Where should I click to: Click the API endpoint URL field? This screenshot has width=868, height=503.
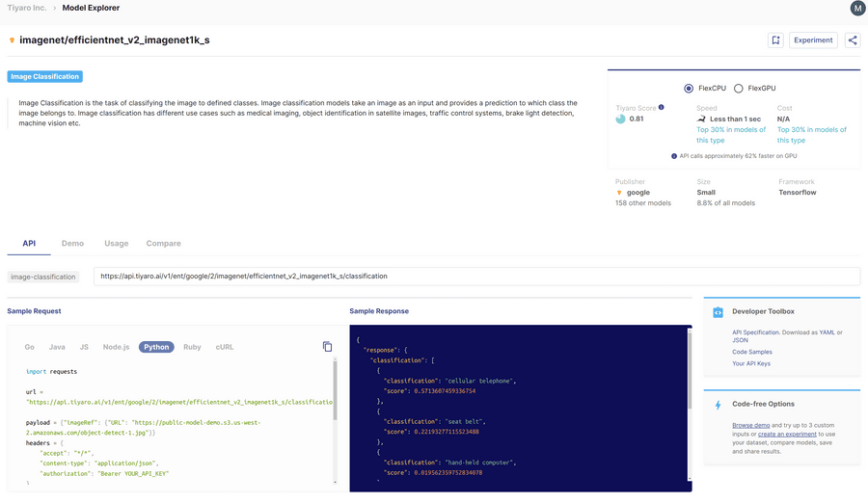[x=476, y=277]
